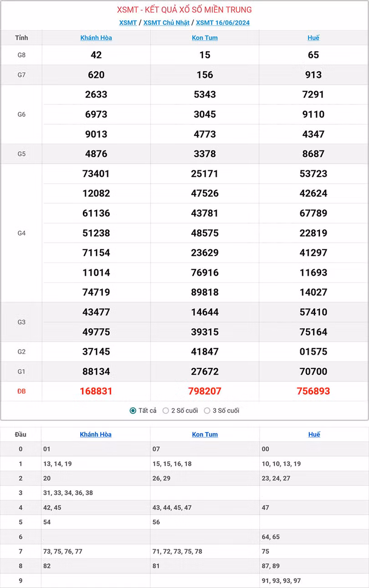Image resolution: width=369 pixels, height=588 pixels.
Task: Open the Kon Tum province results
Action: coord(204,38)
